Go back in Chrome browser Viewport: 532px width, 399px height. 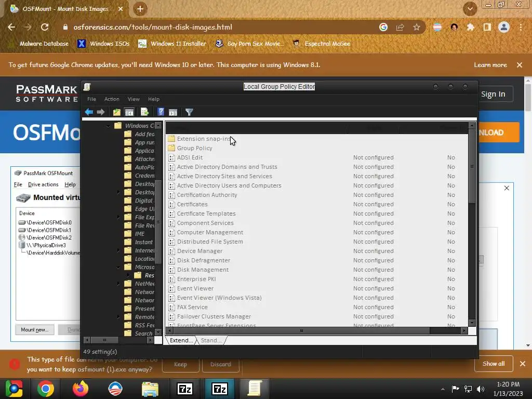(11, 27)
